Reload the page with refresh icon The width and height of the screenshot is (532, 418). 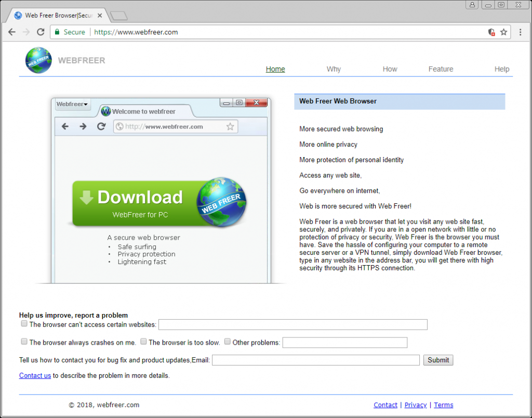click(41, 32)
